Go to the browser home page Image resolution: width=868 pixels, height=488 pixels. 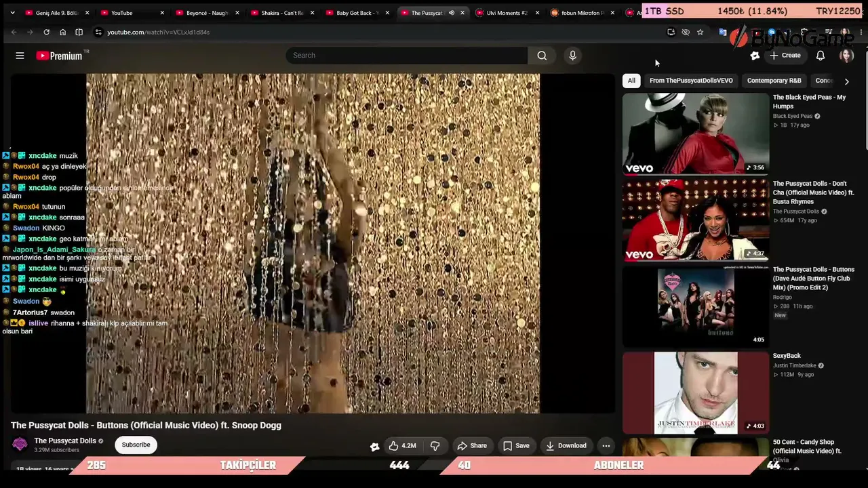(62, 32)
